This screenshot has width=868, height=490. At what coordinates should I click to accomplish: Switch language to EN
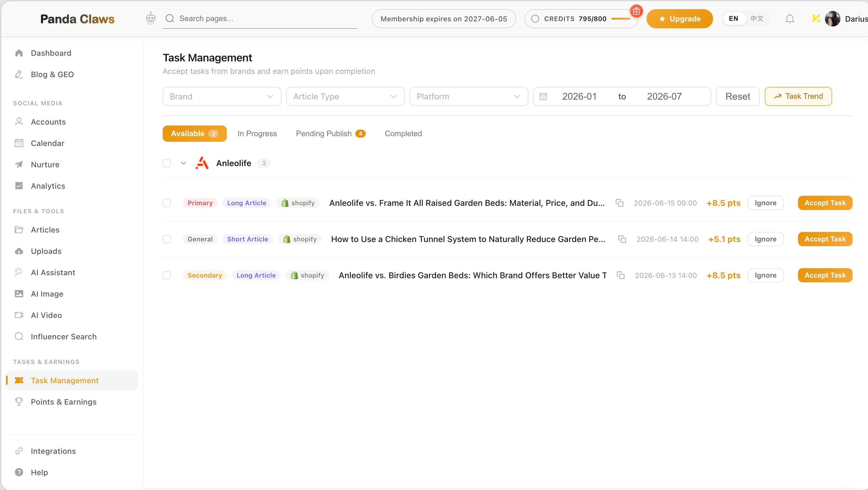pyautogui.click(x=733, y=18)
